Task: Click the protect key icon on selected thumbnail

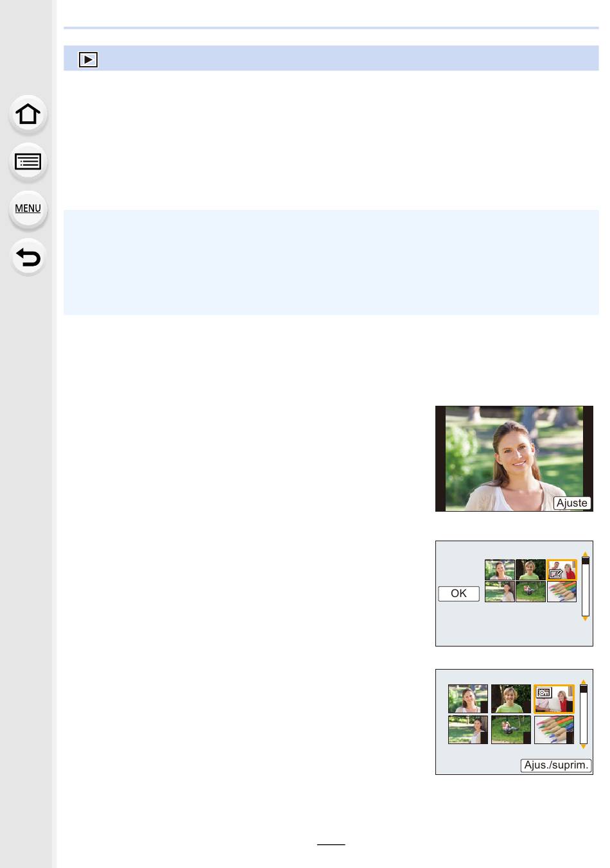Action: [x=544, y=693]
